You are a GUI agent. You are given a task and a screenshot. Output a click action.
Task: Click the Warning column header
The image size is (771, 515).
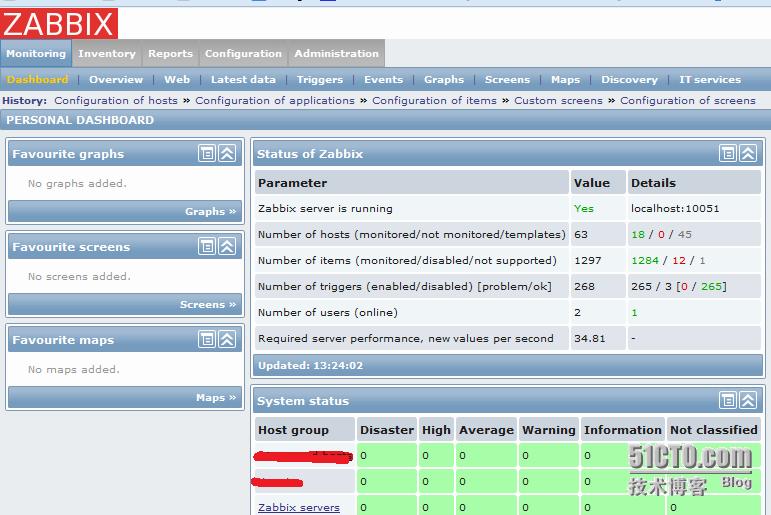point(549,429)
